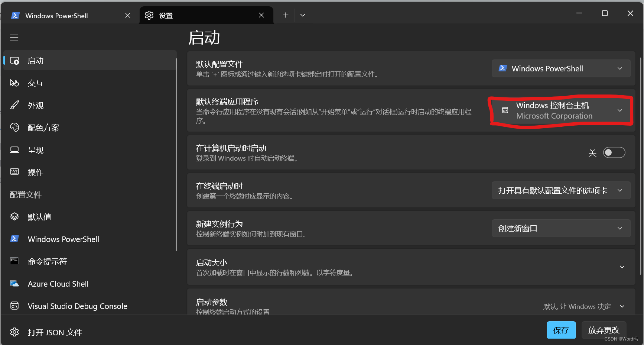
Task: Click the 默认, 让 Windows 决定 value text
Action: pyautogui.click(x=577, y=306)
